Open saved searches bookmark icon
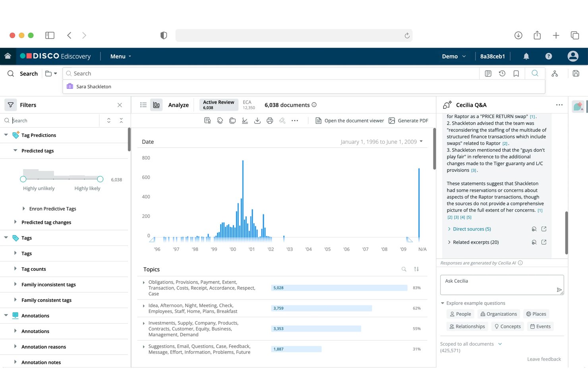This screenshot has height=392, width=588. click(x=516, y=73)
